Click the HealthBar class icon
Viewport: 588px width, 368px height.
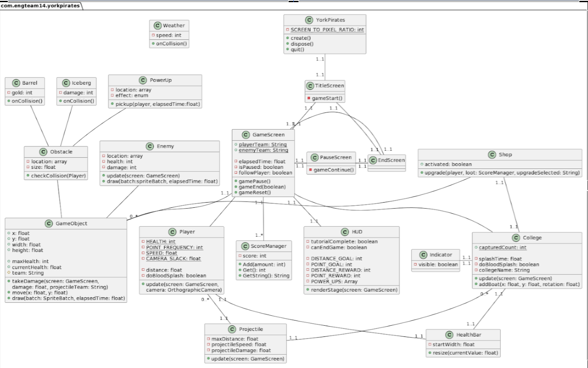click(449, 335)
